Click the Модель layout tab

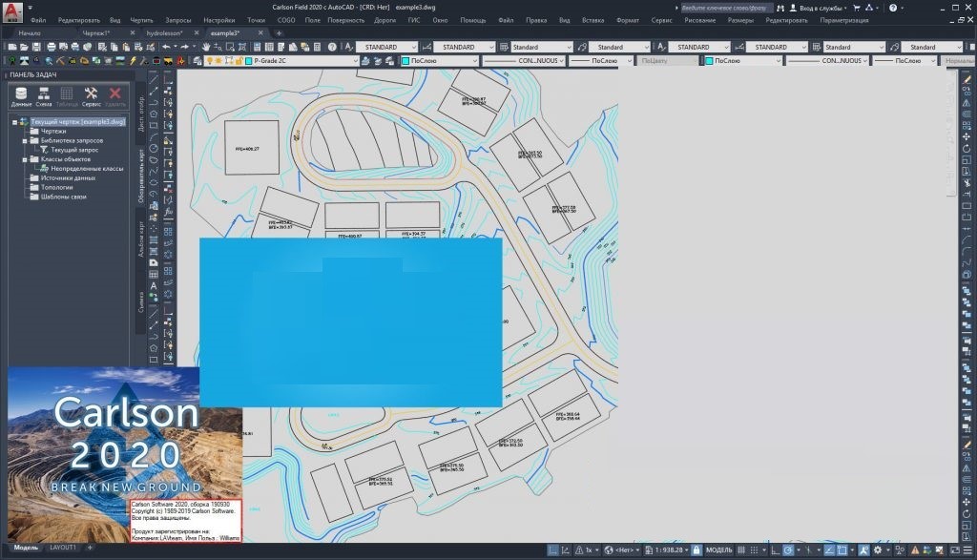[x=26, y=548]
